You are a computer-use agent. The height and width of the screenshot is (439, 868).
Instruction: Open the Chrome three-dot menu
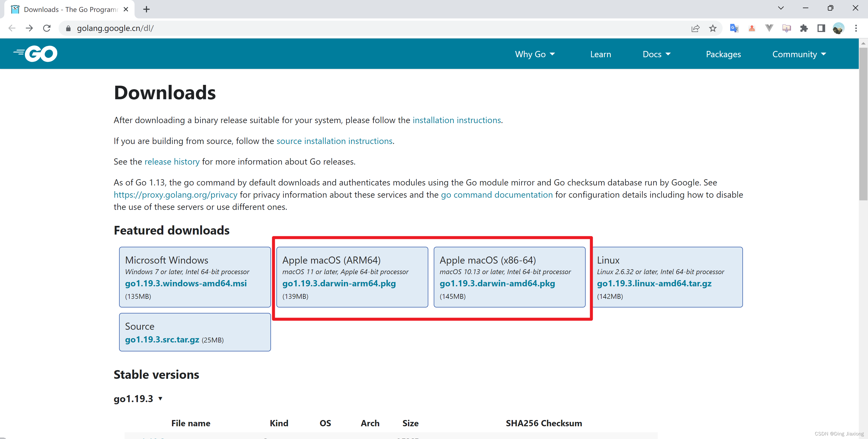click(x=856, y=28)
